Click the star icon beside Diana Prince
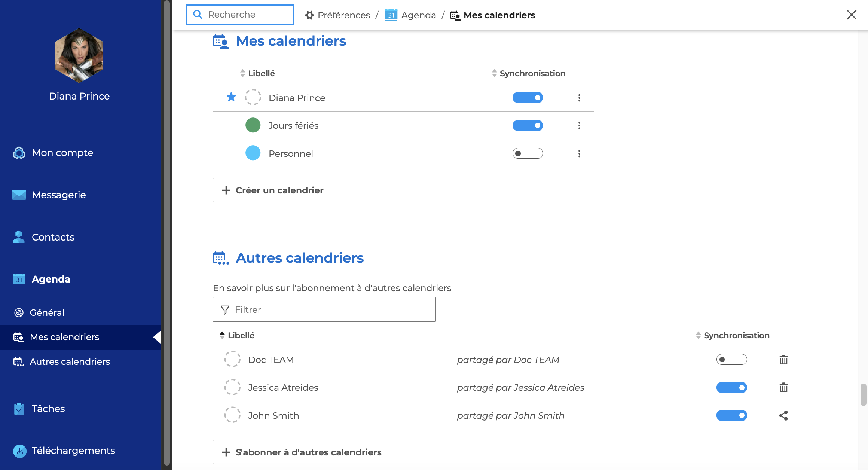Viewport: 868px width, 470px height. [231, 97]
